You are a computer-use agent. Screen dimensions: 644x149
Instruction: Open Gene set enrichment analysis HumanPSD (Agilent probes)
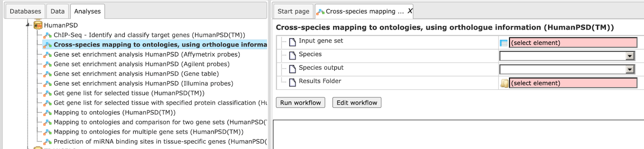coord(142,64)
